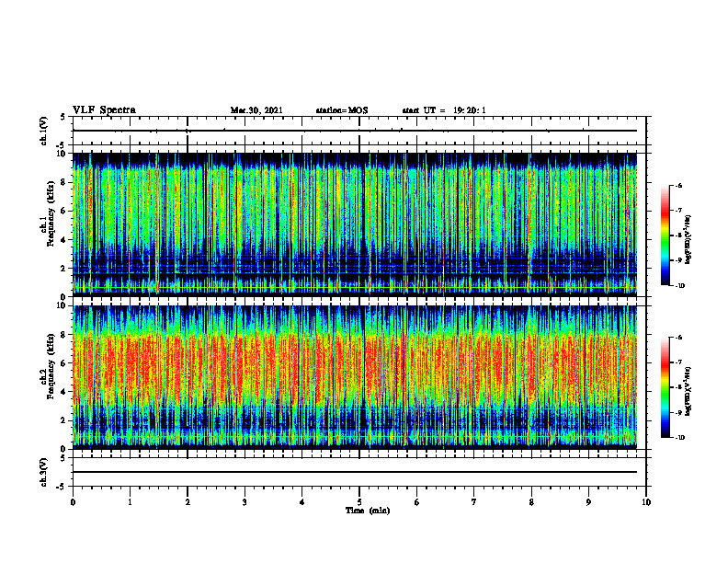
Task: Click the lower colorbar for ch.2
Action: click(x=665, y=387)
